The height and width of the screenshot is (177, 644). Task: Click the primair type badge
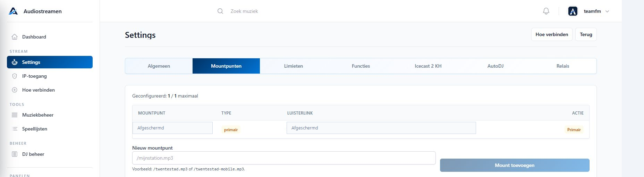point(231,130)
